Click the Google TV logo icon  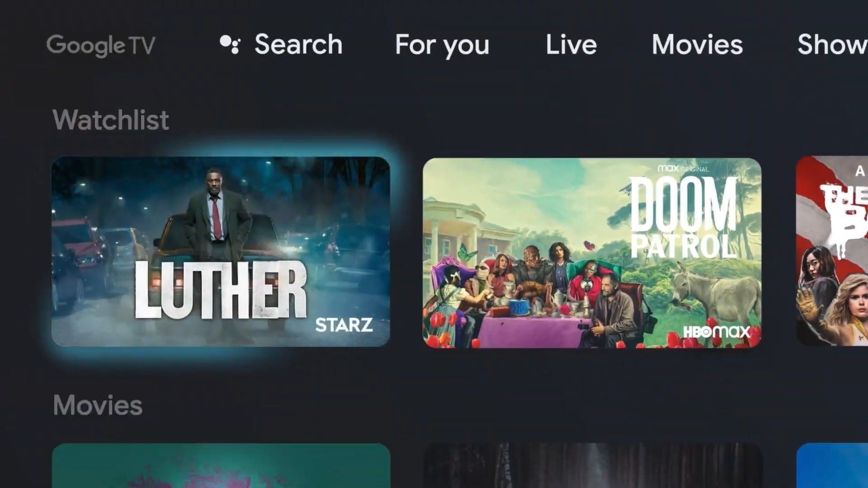pyautogui.click(x=101, y=45)
